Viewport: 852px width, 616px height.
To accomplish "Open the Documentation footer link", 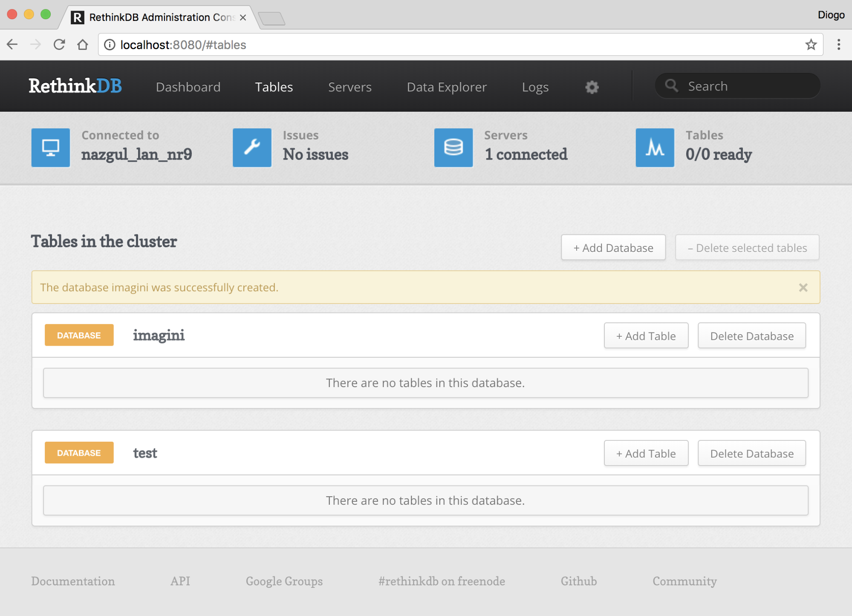I will pyautogui.click(x=73, y=581).
